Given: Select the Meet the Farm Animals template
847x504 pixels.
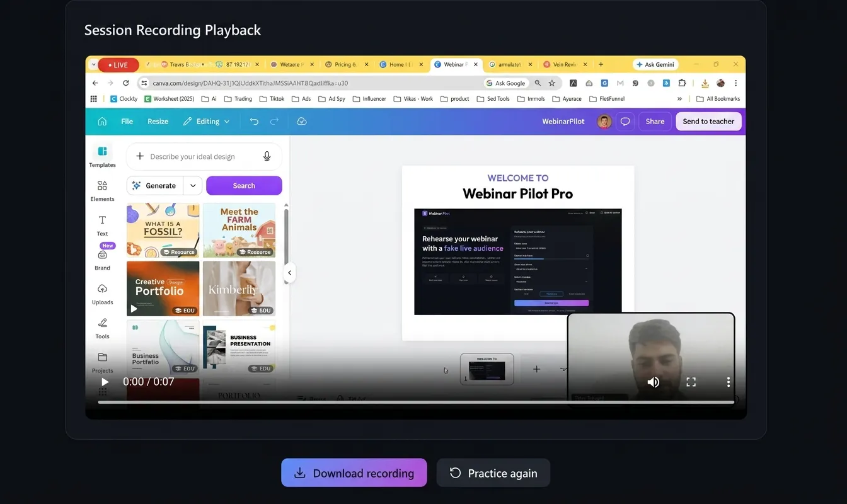Looking at the screenshot, I should tap(239, 230).
